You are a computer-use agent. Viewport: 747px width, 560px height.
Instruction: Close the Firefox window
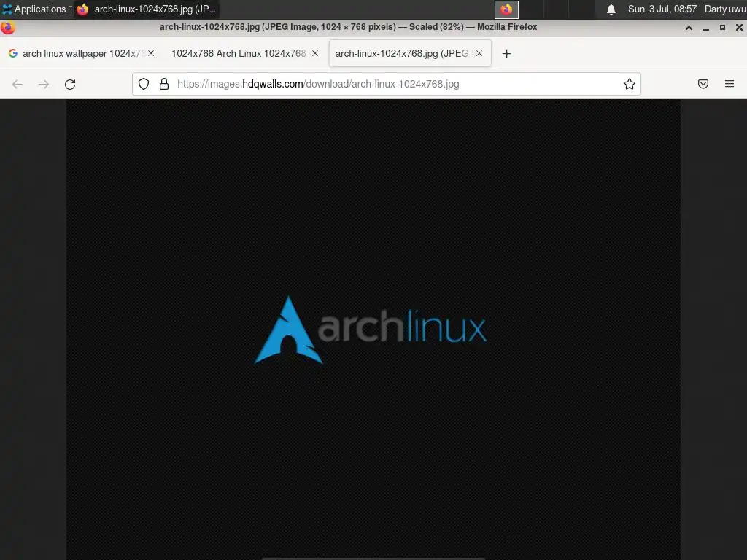click(x=739, y=28)
